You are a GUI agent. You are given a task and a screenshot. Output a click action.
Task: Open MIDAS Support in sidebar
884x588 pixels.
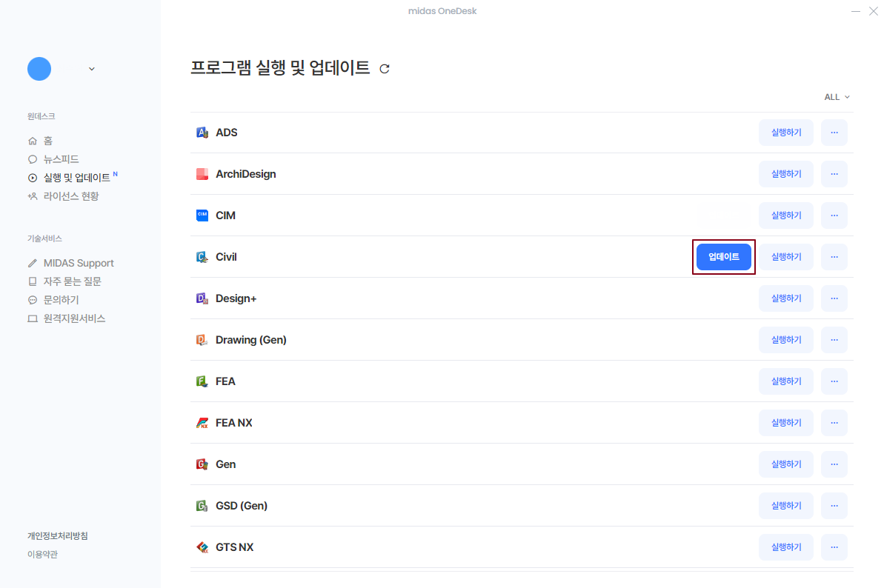pyautogui.click(x=79, y=263)
